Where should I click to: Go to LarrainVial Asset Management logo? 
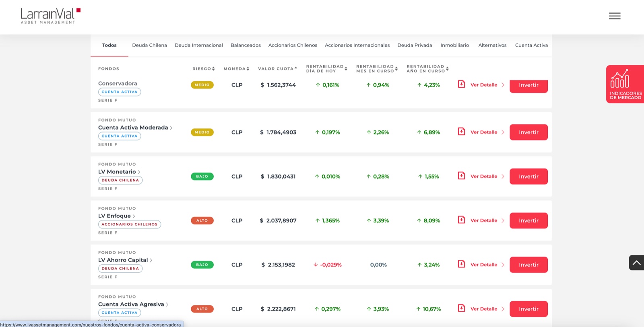50,16
